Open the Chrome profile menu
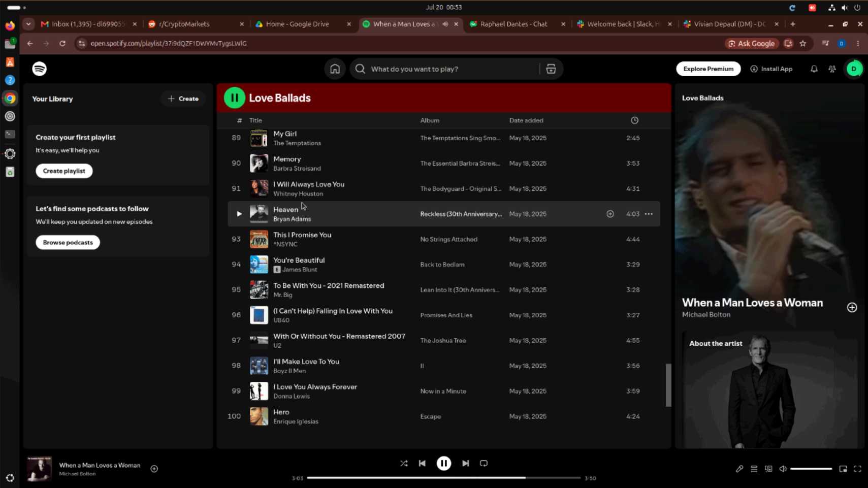Screen dimensions: 868x488 pos(842,44)
